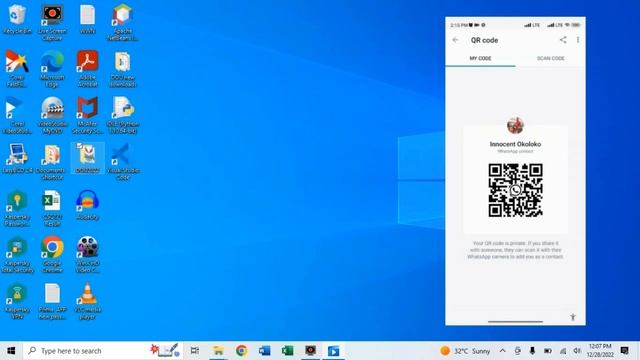Open Task View on the taskbar
The width and height of the screenshot is (640, 360).
click(195, 351)
